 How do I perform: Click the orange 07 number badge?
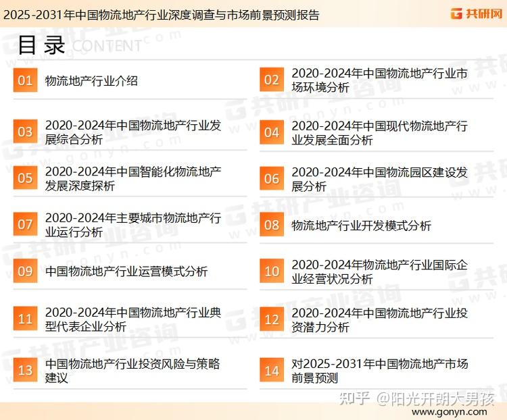[x=25, y=224]
